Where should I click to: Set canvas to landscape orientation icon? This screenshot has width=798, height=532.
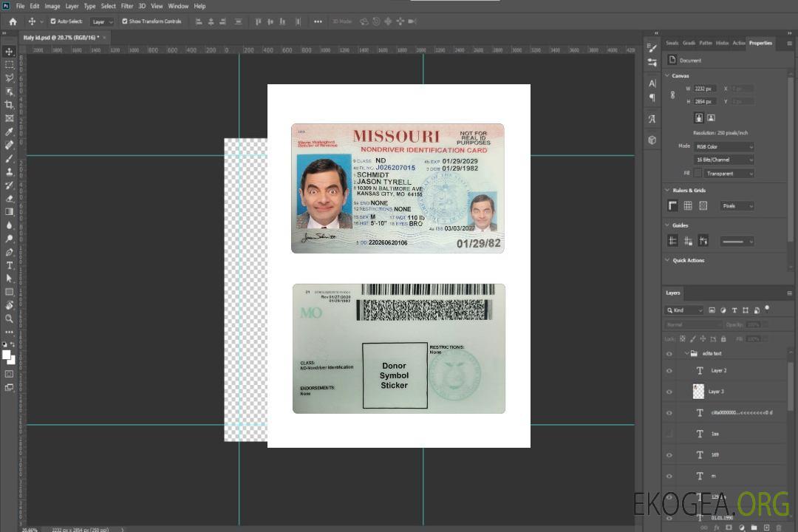[x=711, y=117]
